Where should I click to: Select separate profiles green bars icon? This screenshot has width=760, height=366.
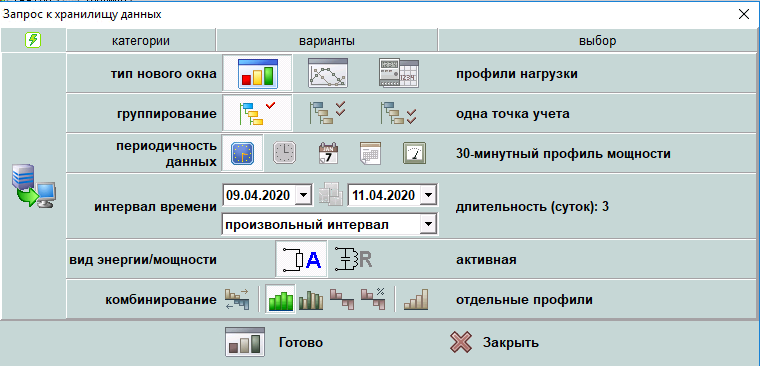point(281,299)
